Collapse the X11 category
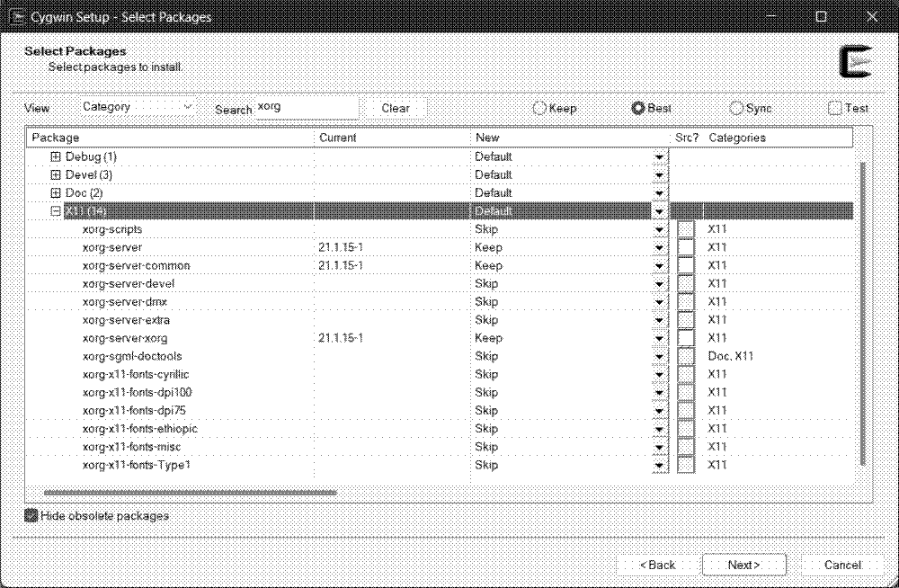This screenshot has width=899, height=588. tap(56, 210)
